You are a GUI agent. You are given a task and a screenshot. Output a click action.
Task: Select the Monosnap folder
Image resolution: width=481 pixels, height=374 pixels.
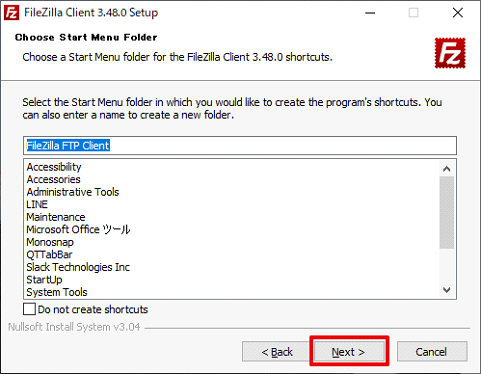pos(50,242)
